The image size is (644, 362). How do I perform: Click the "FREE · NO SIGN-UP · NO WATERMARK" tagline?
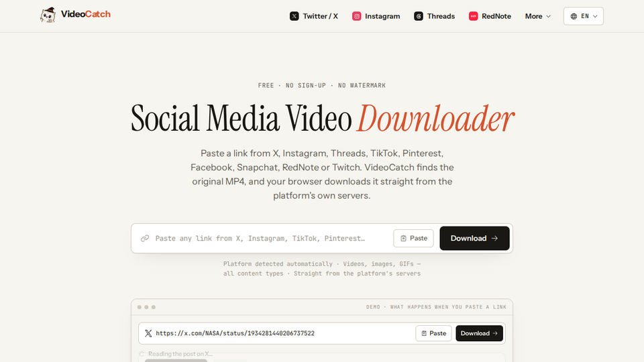(322, 85)
